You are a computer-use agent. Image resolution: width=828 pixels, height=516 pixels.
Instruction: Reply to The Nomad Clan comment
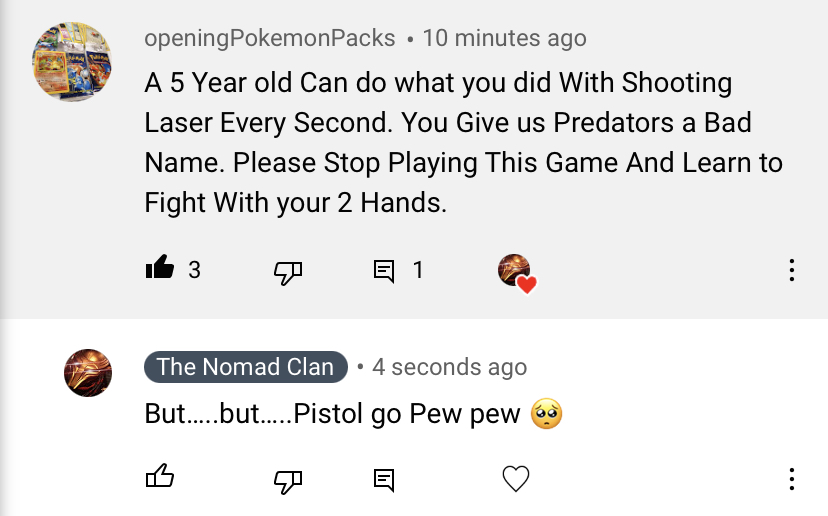point(384,480)
